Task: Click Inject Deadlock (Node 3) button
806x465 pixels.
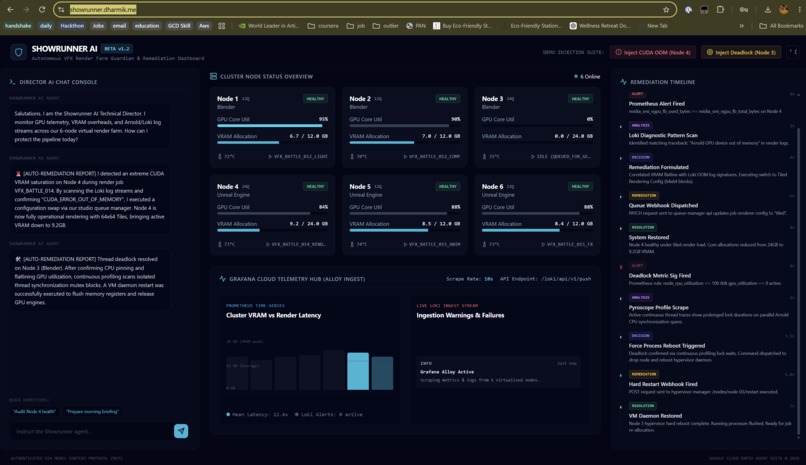Action: click(741, 52)
